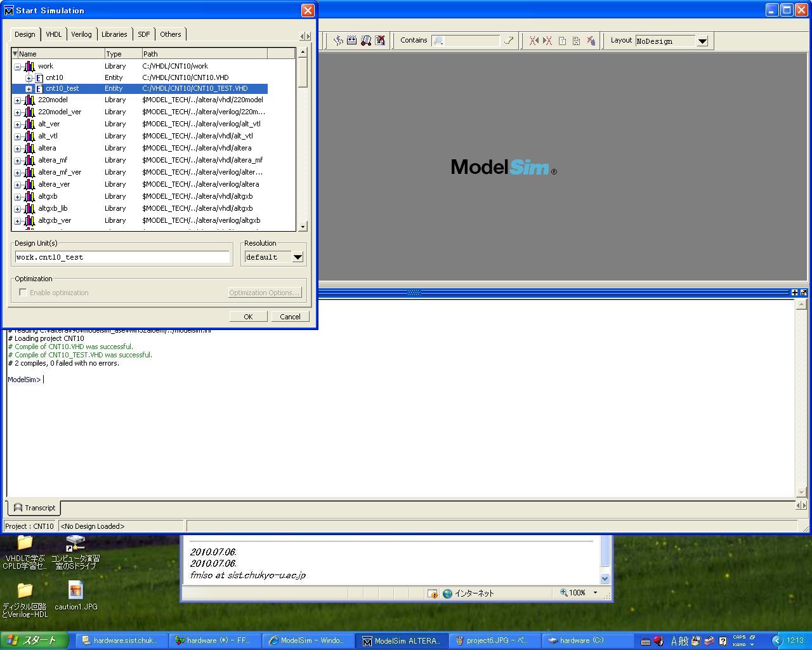Select the cnt10 entity row
Image resolution: width=812 pixels, height=650 pixels.
click(140, 77)
